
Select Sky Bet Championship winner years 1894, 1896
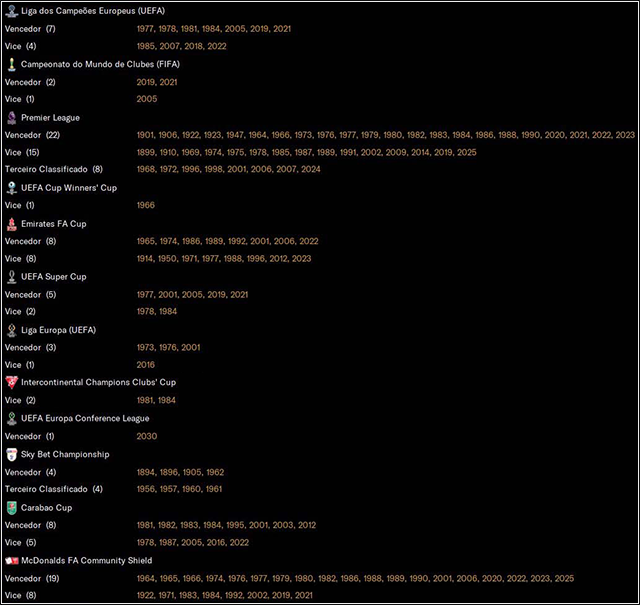(x=180, y=472)
